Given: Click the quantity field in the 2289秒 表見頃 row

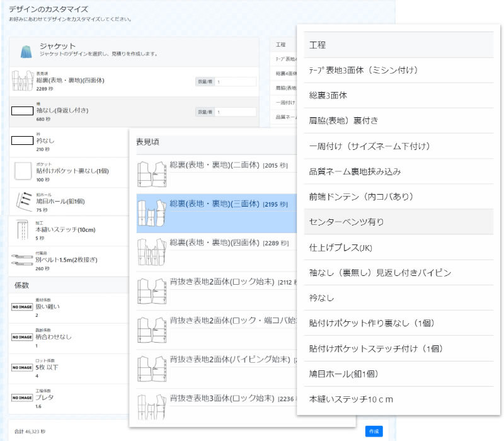Looking at the screenshot, I should (x=236, y=82).
